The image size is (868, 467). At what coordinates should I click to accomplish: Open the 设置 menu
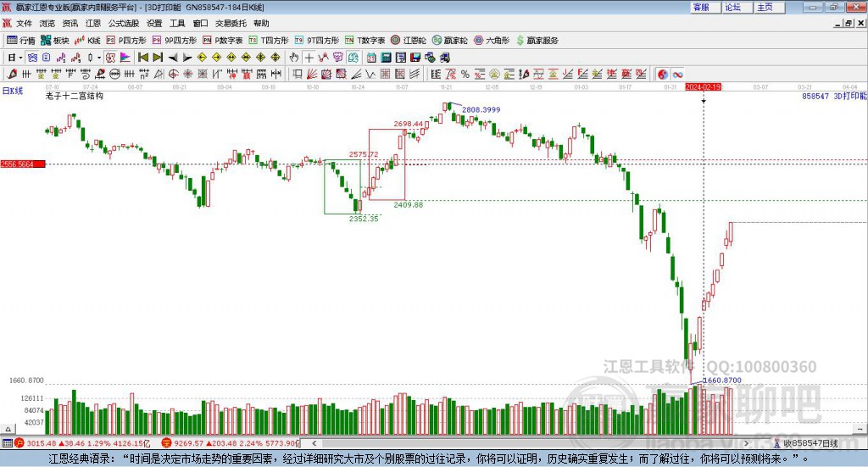154,23
